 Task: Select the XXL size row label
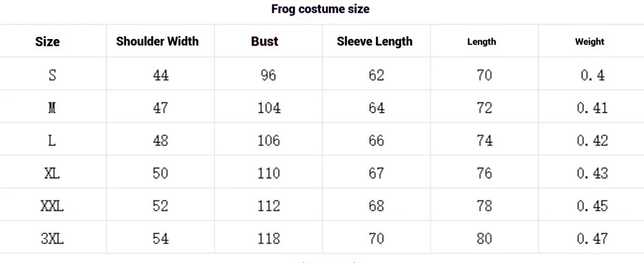pos(52,206)
